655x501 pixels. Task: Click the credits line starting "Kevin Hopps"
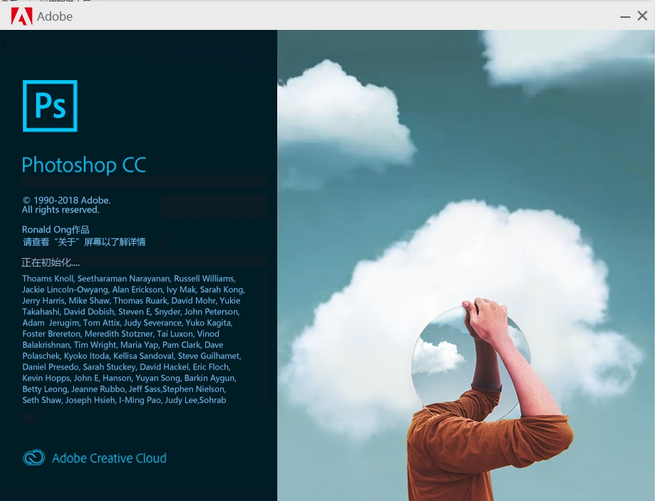click(x=129, y=378)
